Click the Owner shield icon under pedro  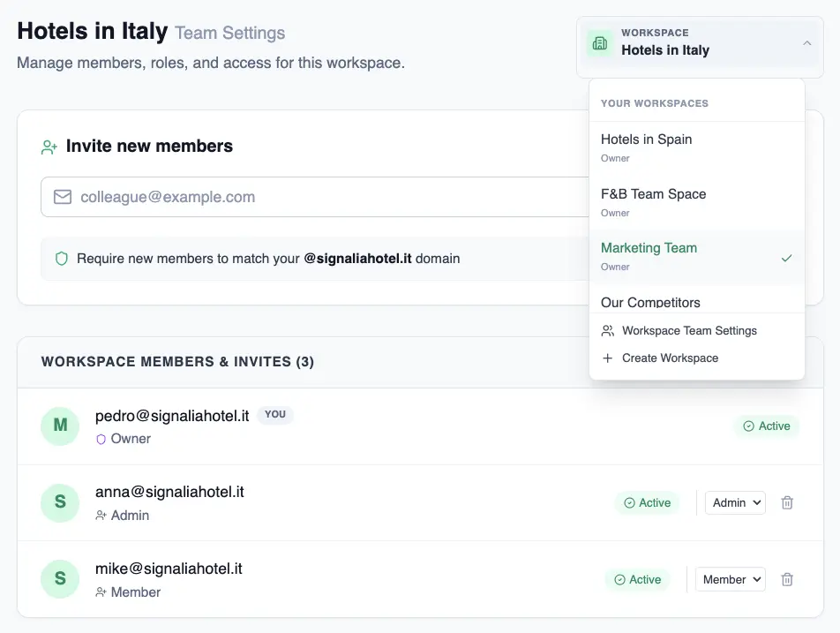[x=101, y=440]
